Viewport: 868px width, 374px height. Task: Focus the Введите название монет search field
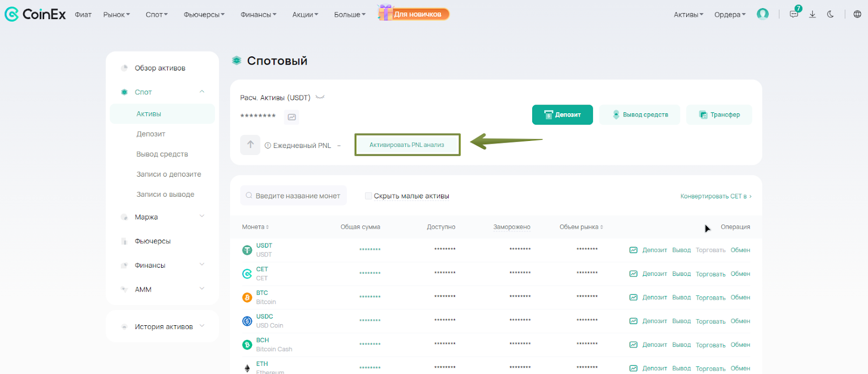[293, 196]
